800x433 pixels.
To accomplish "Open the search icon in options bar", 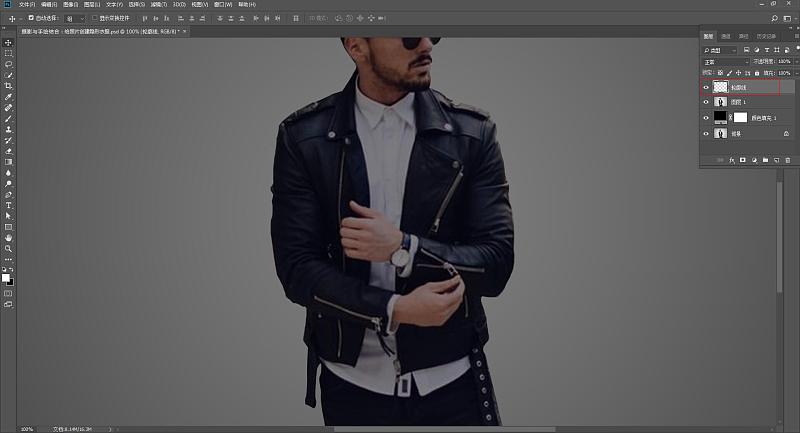I will 774,18.
